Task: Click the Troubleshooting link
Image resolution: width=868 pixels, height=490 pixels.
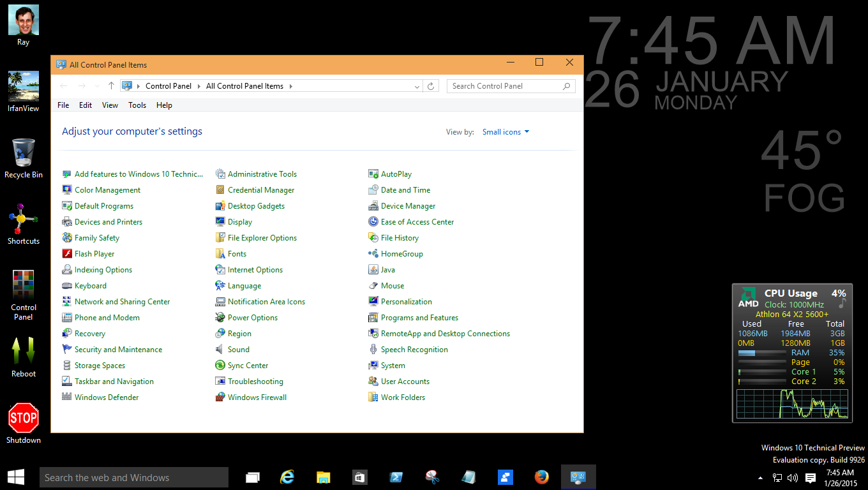Action: (x=255, y=382)
